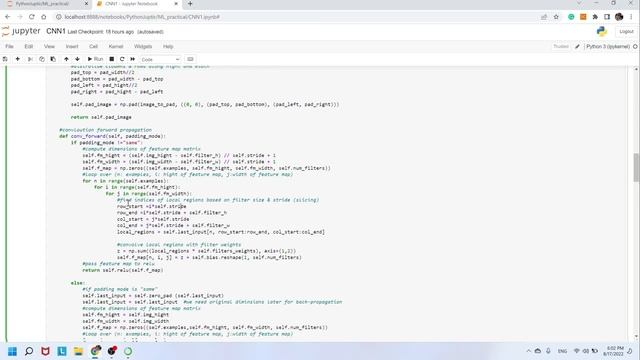Screen dimensions: 640x360
Task: Click the kernel idle circle indicator
Action: 635,47
